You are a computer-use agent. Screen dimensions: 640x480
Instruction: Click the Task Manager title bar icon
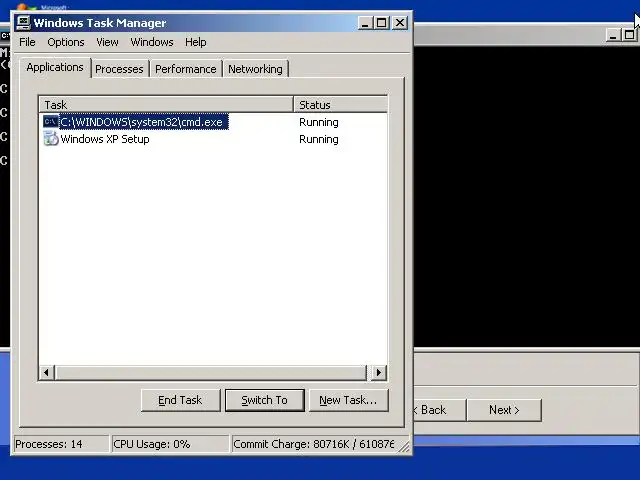coord(23,23)
